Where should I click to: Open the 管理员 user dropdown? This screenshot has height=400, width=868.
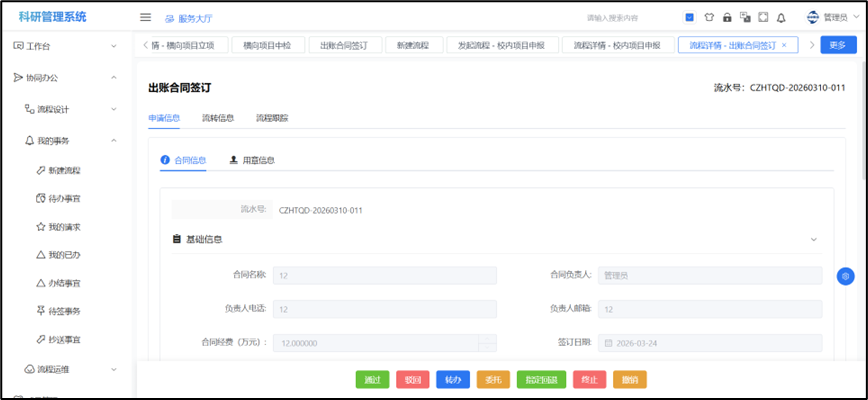[x=828, y=17]
